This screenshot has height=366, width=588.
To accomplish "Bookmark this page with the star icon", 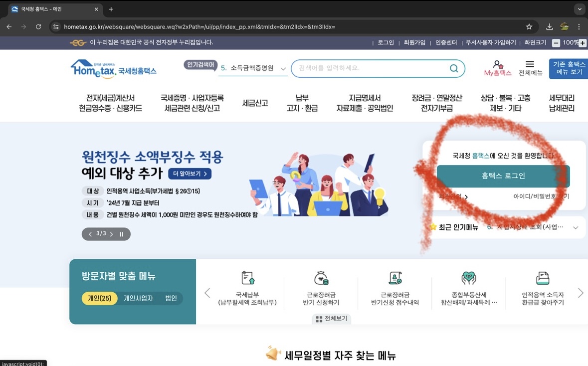I will click(x=529, y=26).
